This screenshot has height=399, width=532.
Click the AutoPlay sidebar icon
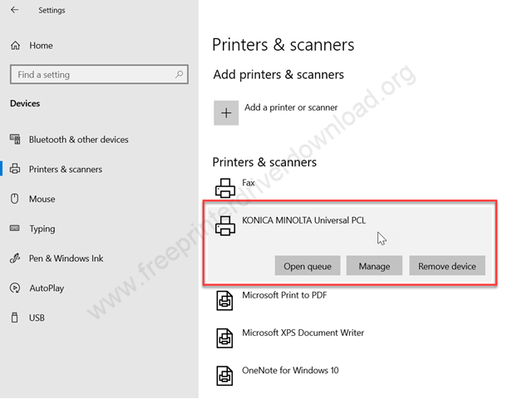15,288
